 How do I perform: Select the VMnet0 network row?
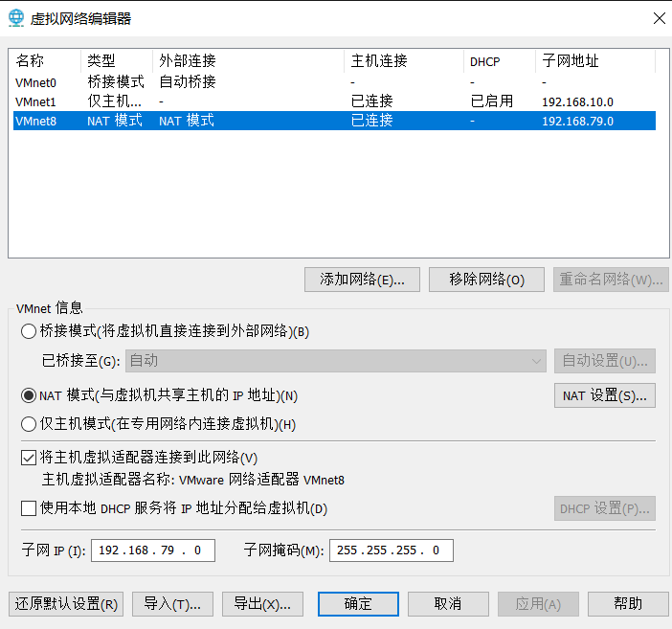click(x=334, y=82)
